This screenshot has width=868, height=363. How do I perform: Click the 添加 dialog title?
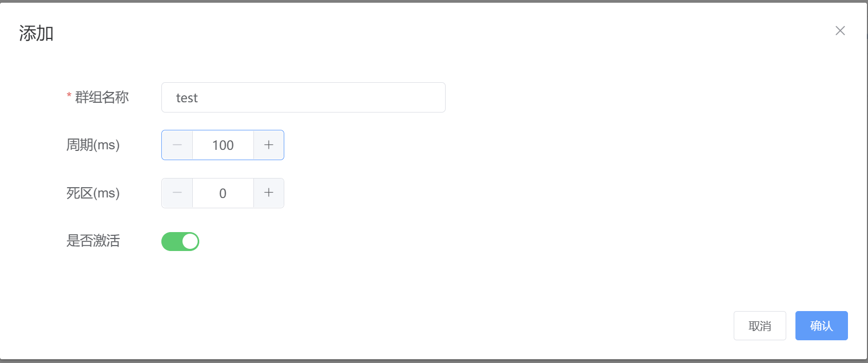tap(36, 34)
